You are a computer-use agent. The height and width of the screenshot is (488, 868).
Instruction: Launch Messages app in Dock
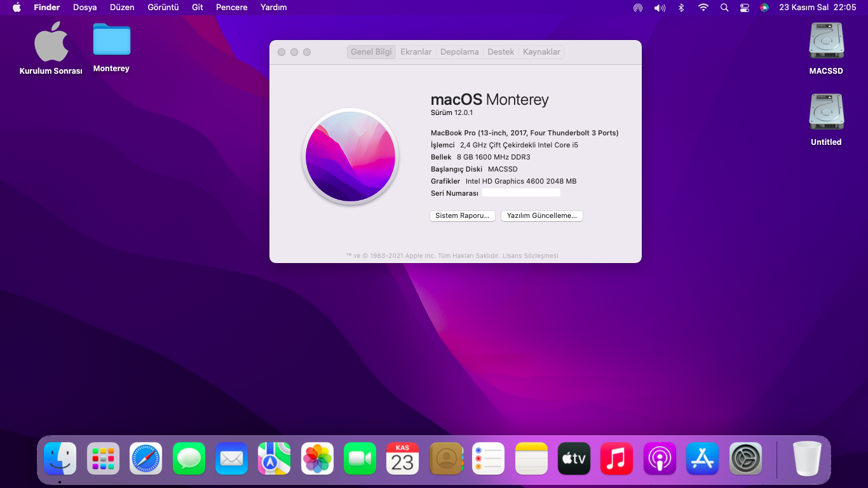[x=189, y=458]
